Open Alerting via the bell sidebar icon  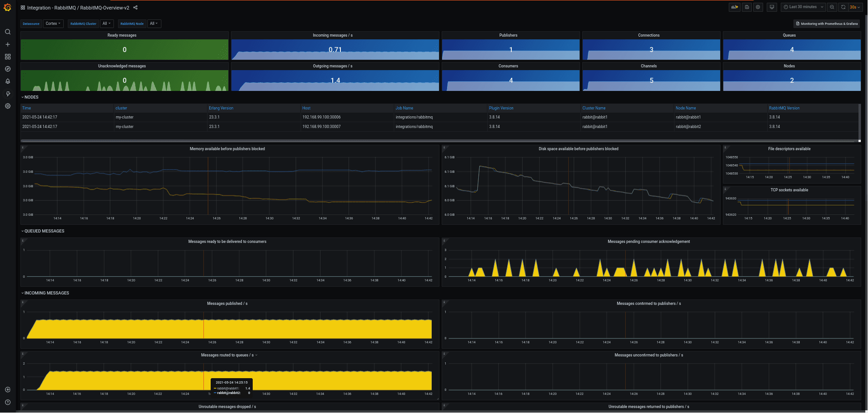click(x=7, y=81)
